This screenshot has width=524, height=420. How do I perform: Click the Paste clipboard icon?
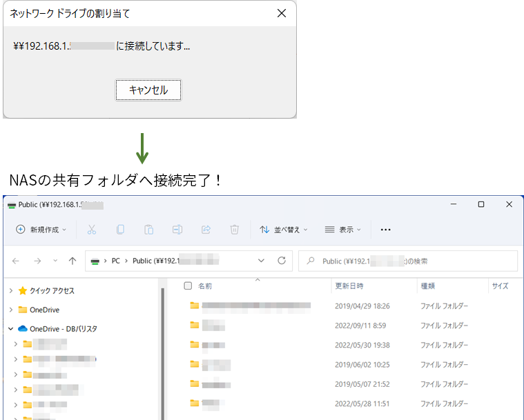pos(148,230)
